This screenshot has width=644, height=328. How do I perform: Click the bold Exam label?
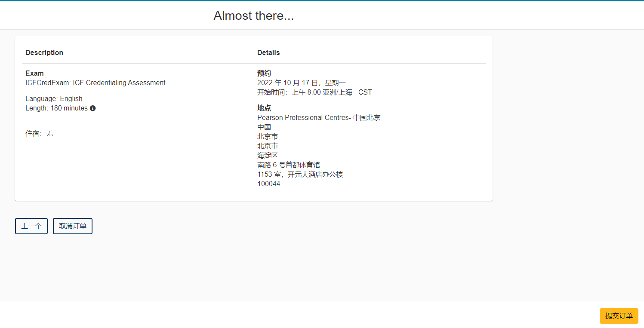pyautogui.click(x=34, y=73)
